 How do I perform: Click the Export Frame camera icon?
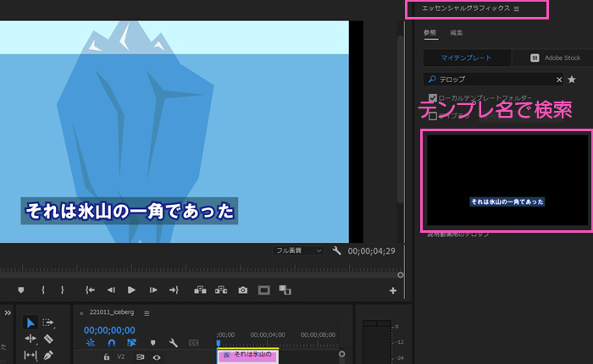243,290
